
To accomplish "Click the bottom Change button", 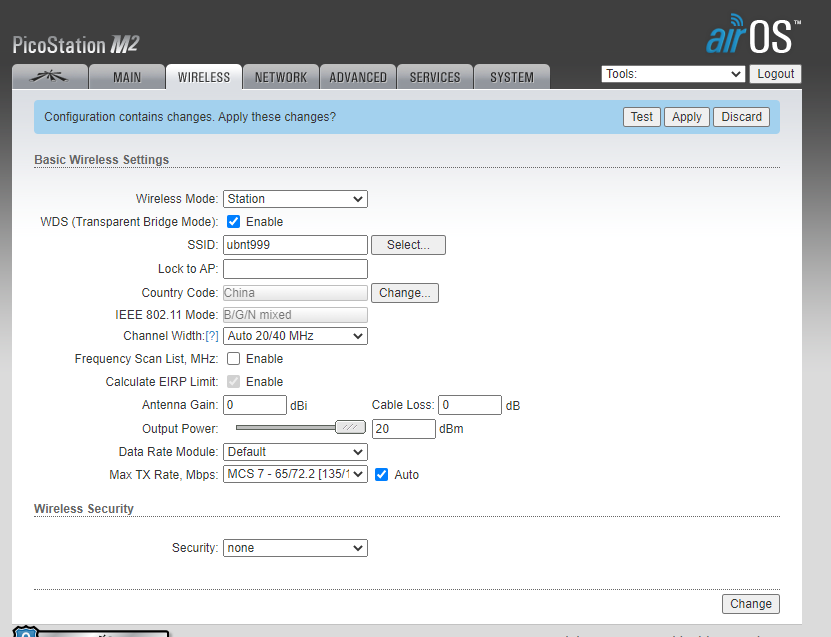I will [750, 604].
